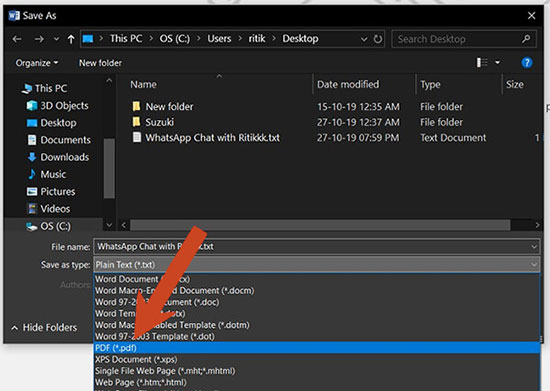Select Web Page (*.htm;*.html) option
The height and width of the screenshot is (391, 550).
pyautogui.click(x=316, y=382)
